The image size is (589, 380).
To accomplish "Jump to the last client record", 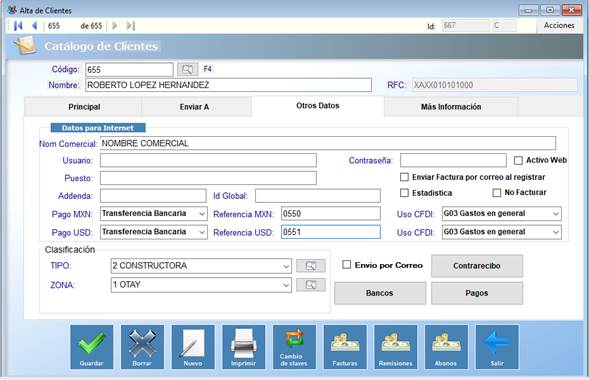I will coord(130,26).
